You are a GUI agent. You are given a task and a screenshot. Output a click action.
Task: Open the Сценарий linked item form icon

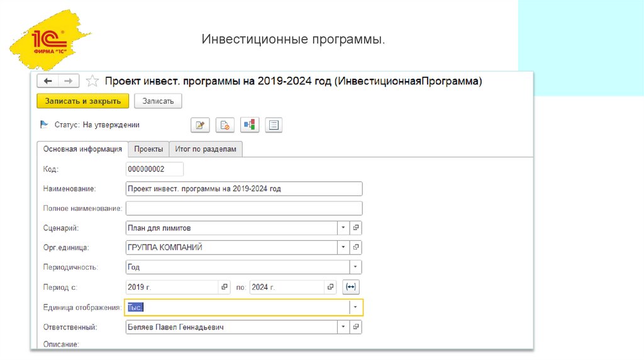[x=356, y=228]
